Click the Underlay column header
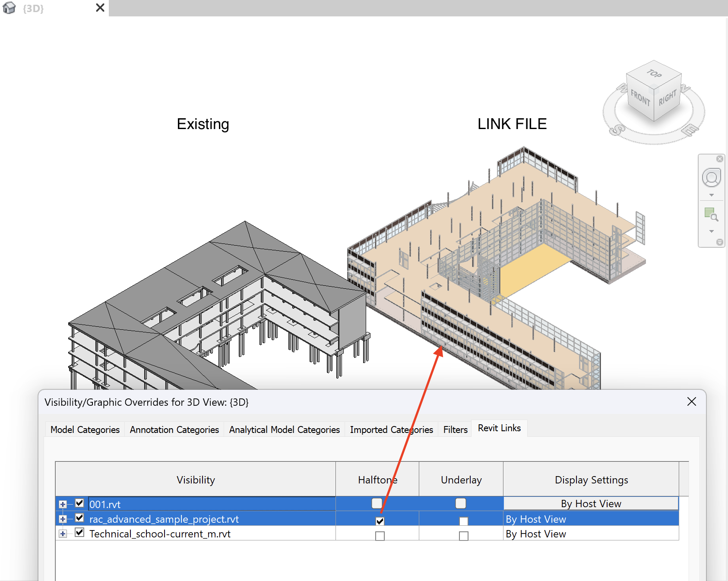The width and height of the screenshot is (728, 581). click(461, 480)
